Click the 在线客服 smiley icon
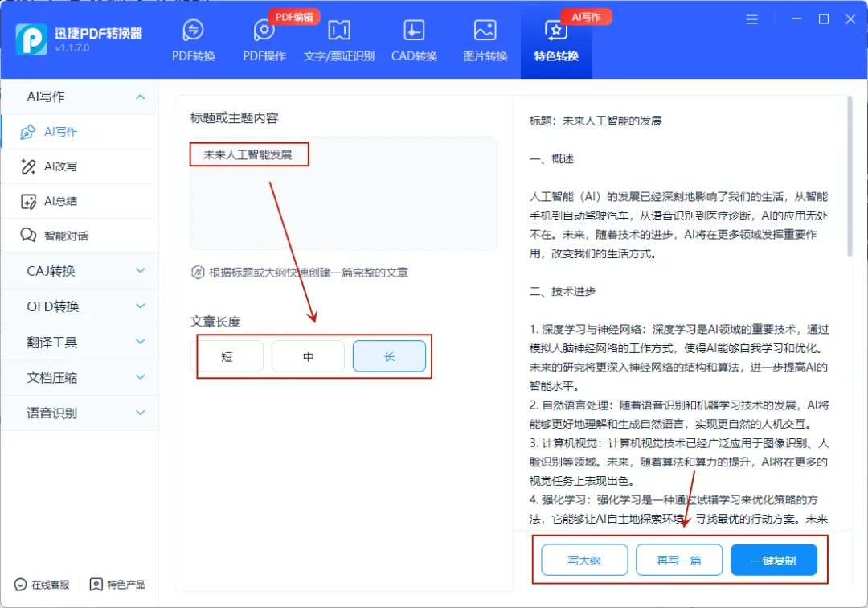The image size is (868, 608). pos(20,585)
